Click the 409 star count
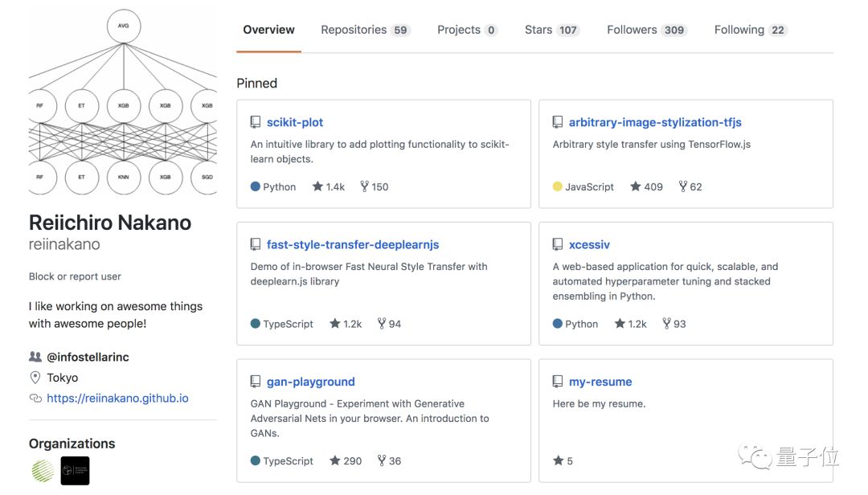Viewport: 868px width, 495px height. pos(653,187)
